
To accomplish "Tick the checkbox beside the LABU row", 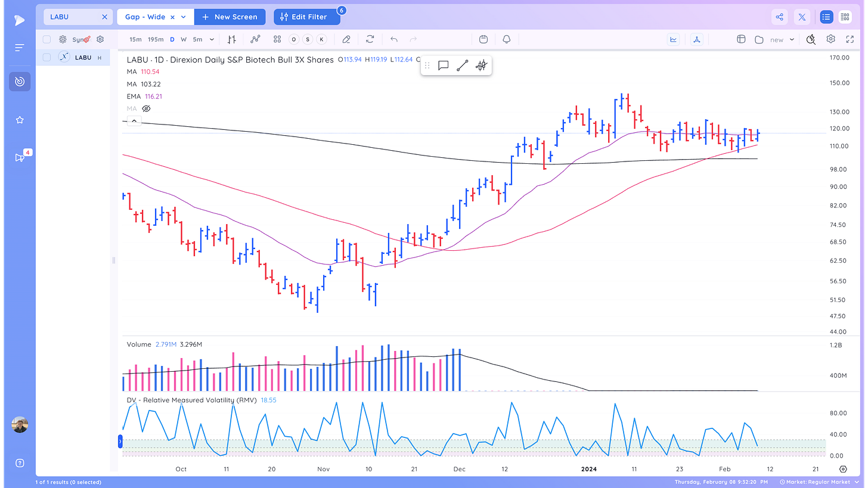I will click(x=46, y=58).
